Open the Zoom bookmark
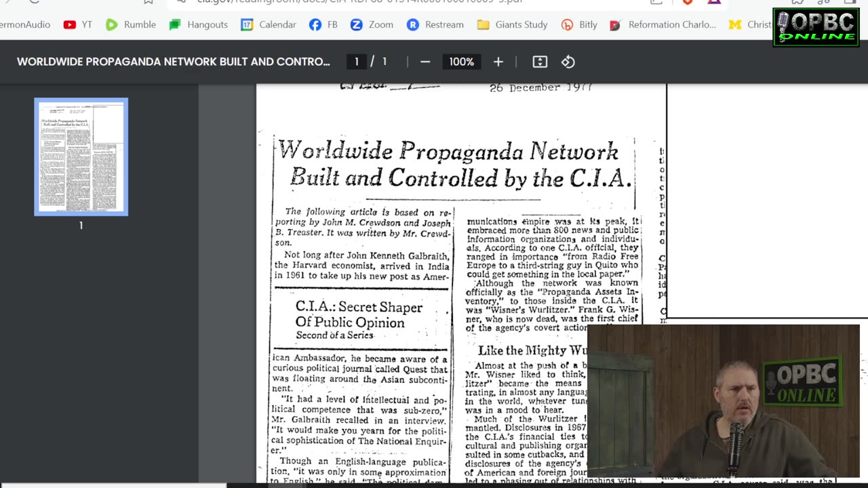 pyautogui.click(x=372, y=24)
